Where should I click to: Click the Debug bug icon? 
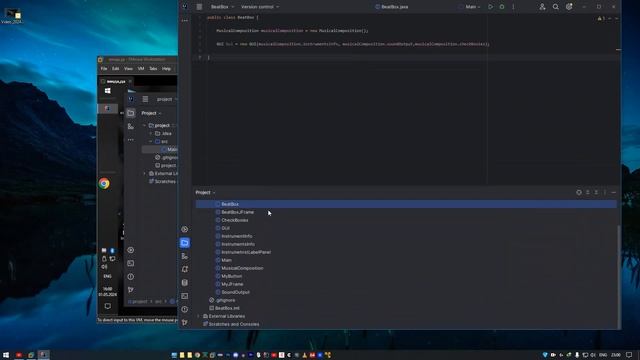(x=502, y=7)
